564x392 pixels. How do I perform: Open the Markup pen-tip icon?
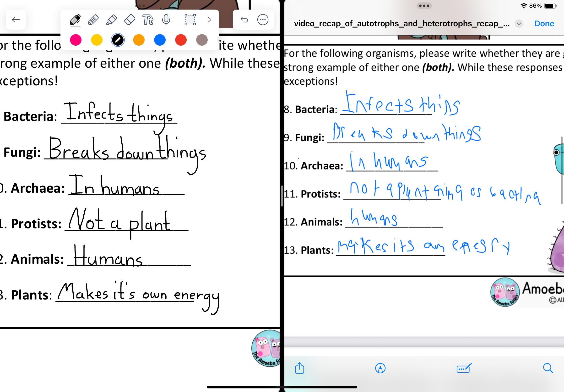(380, 368)
